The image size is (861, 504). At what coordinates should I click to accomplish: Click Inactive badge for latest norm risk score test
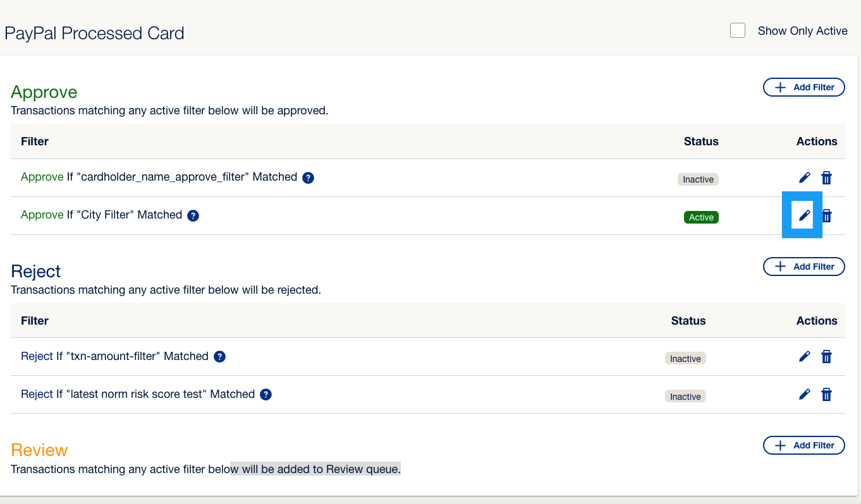685,397
